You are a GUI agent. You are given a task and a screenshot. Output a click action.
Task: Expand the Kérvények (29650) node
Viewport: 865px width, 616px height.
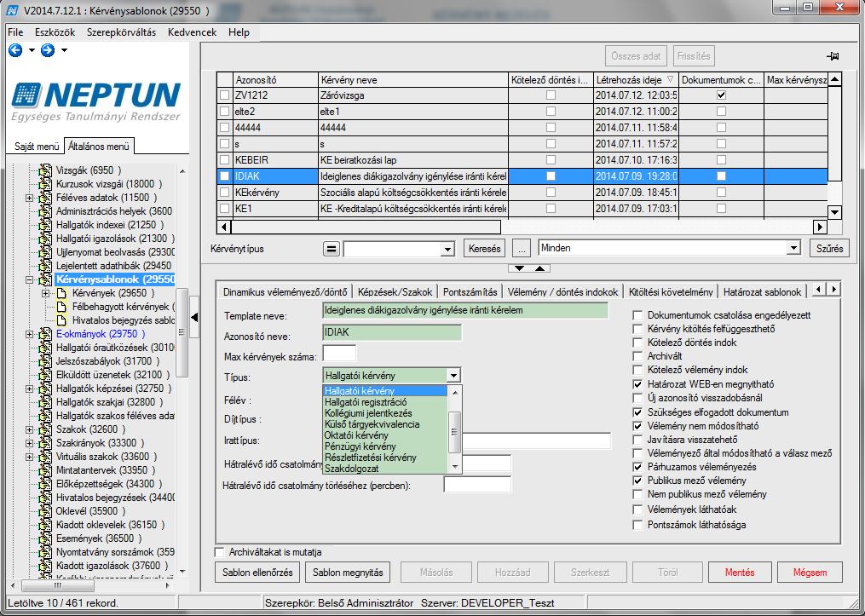tap(46, 293)
